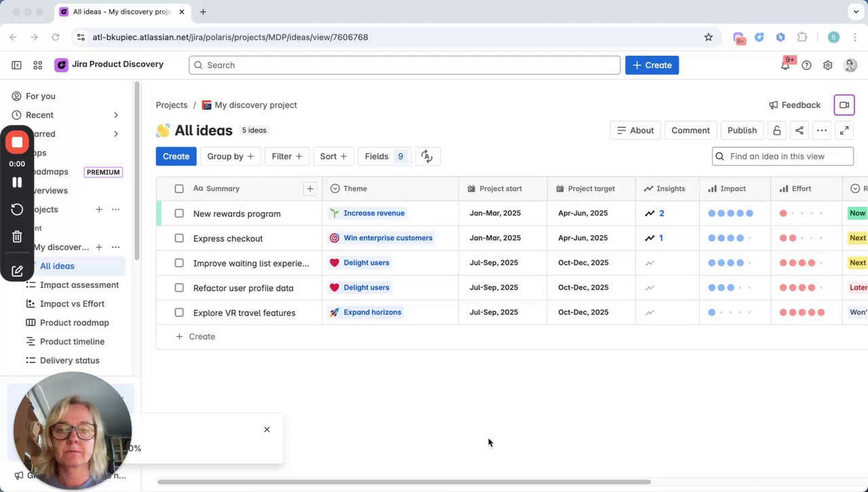Open the Projects breadcrumb link
Viewport: 868px width, 492px height.
click(172, 105)
